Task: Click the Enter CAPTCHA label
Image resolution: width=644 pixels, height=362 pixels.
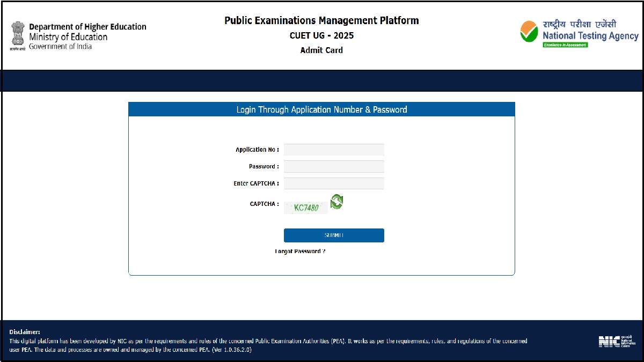Action: (256, 183)
